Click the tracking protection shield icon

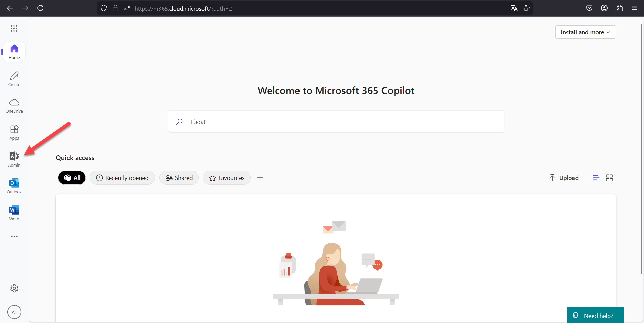[x=104, y=8]
